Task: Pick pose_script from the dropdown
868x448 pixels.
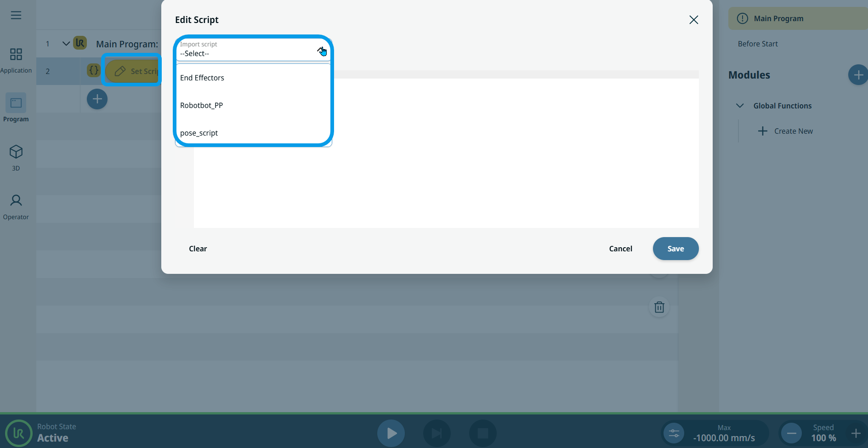Action: point(199,133)
